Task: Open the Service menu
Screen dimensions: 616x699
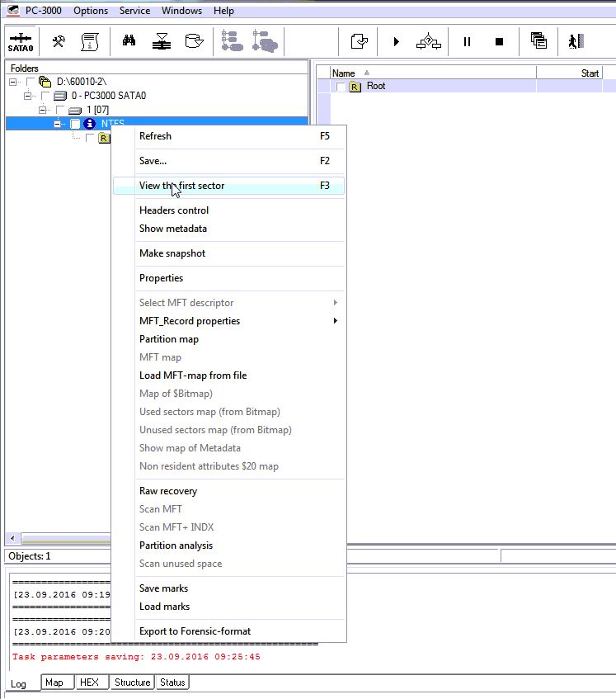Action: coord(134,10)
